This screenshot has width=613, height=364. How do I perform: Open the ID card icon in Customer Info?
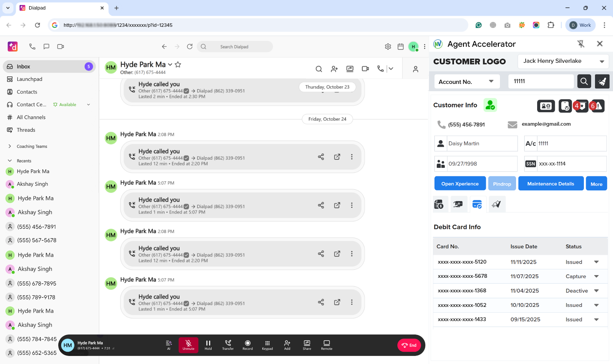[546, 106]
